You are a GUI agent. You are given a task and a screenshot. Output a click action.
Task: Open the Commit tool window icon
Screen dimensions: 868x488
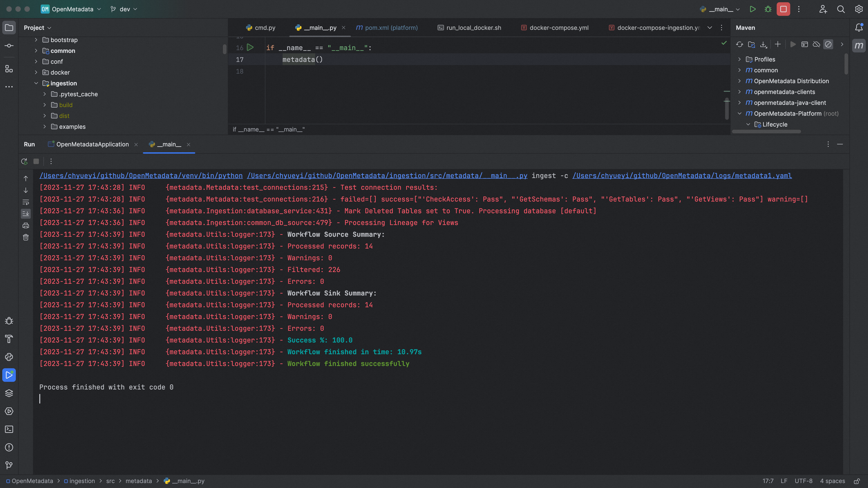point(9,45)
